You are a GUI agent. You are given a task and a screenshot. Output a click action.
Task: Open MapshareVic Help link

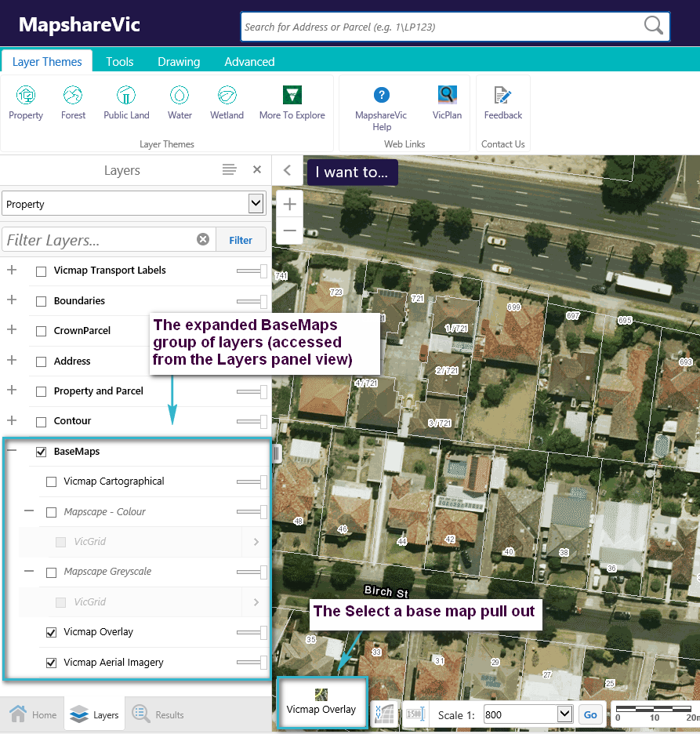(381, 108)
